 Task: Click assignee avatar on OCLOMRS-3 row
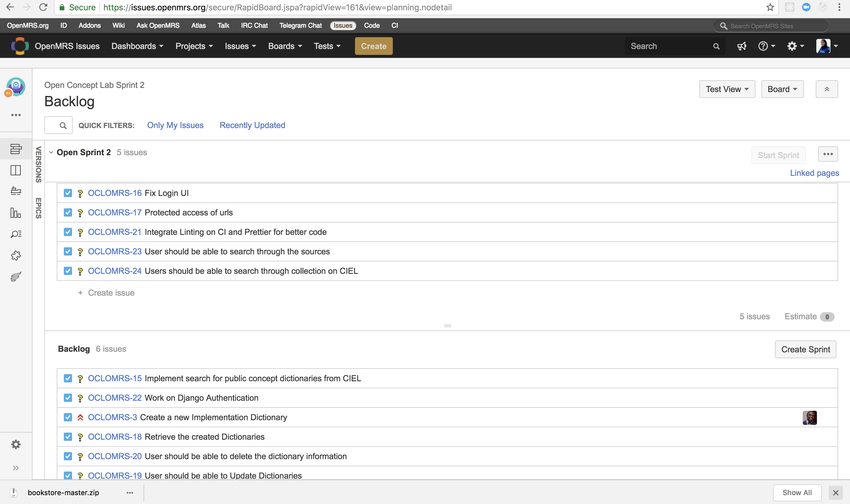810,418
